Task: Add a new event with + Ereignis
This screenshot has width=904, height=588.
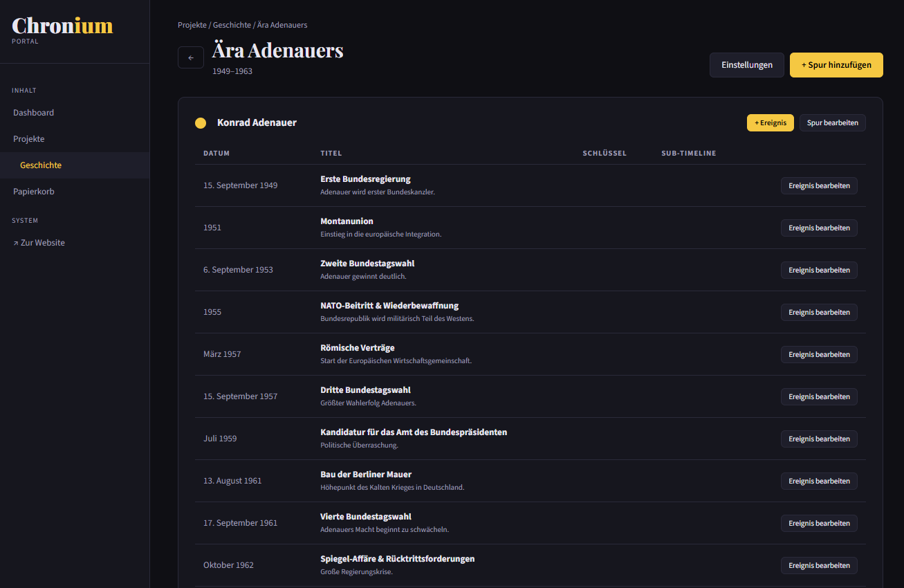Action: tap(770, 123)
